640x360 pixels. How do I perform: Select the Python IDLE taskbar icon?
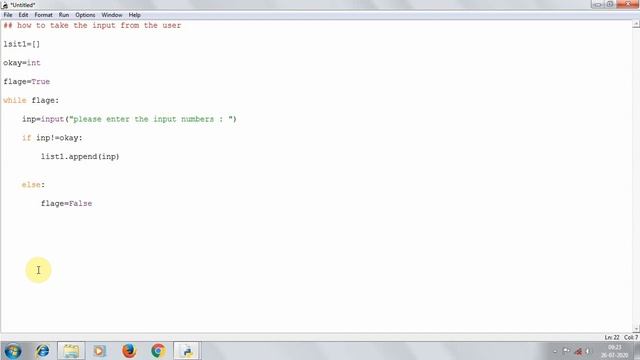(187, 351)
